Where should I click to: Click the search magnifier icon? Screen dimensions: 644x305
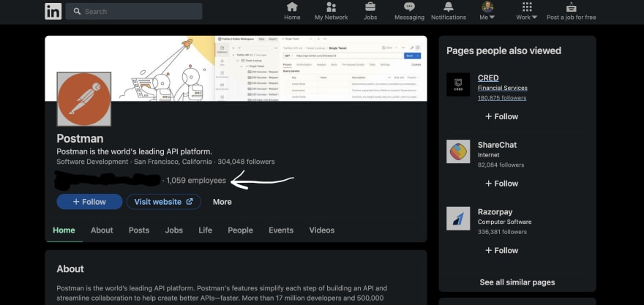click(77, 12)
